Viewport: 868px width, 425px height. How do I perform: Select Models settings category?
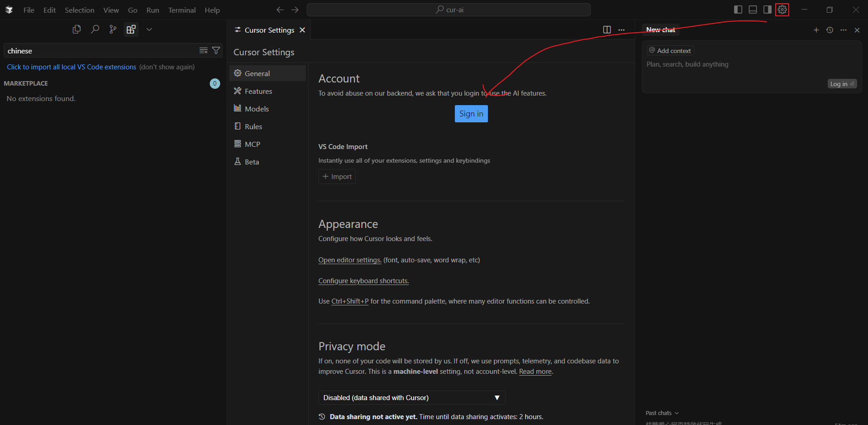pos(267,109)
